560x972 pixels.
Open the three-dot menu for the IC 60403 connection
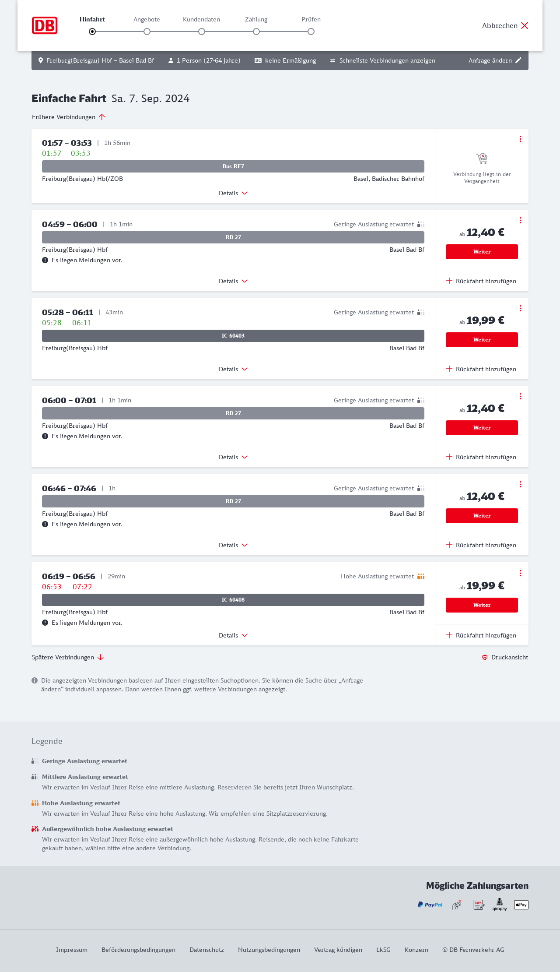[x=520, y=308]
